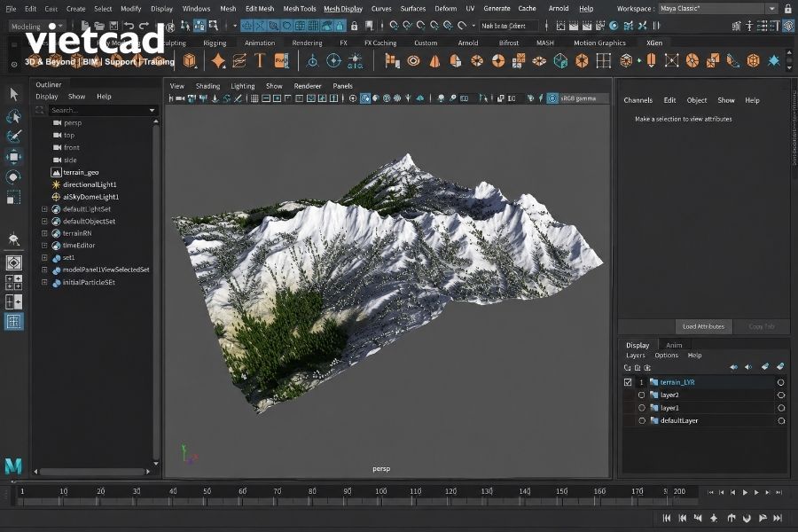Expand terrainRN node in Outliner
The width and height of the screenshot is (798, 532).
(x=44, y=233)
